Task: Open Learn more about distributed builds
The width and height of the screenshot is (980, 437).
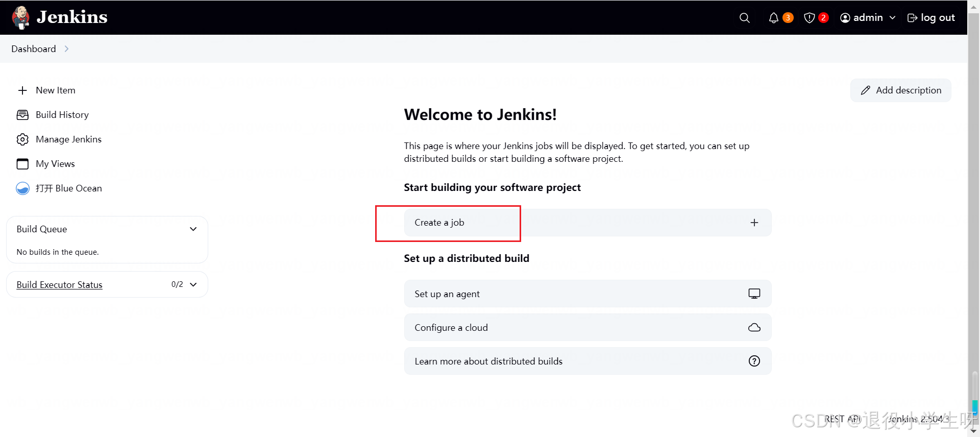Action: click(587, 361)
